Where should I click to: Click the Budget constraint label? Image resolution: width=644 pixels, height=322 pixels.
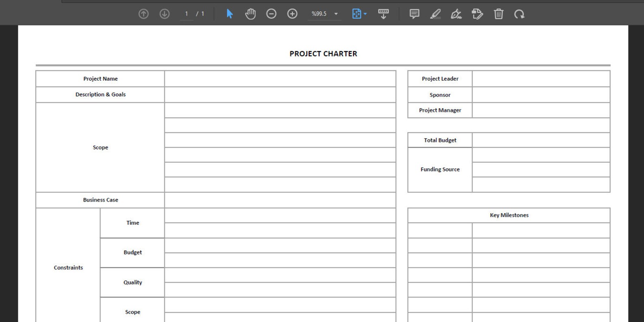133,252
